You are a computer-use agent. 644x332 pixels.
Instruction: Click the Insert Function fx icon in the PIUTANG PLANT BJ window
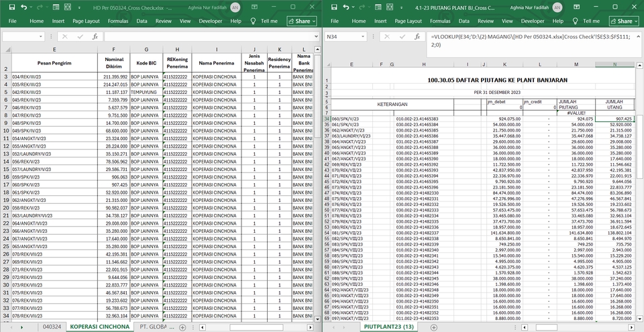coord(417,37)
